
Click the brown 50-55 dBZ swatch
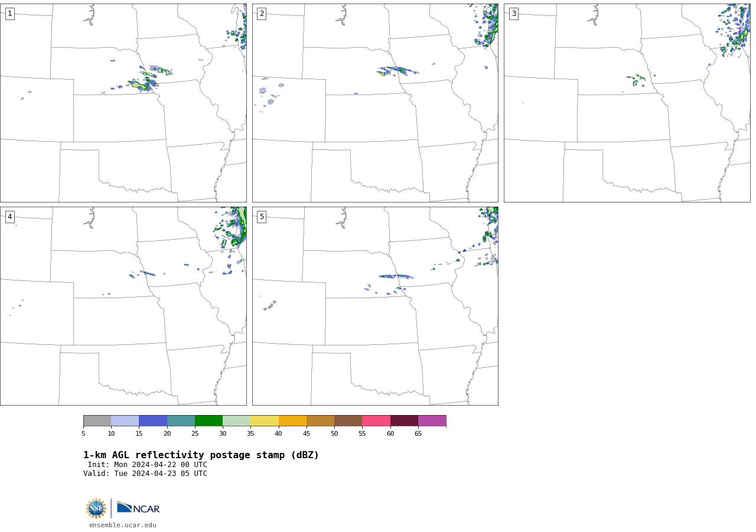point(348,421)
